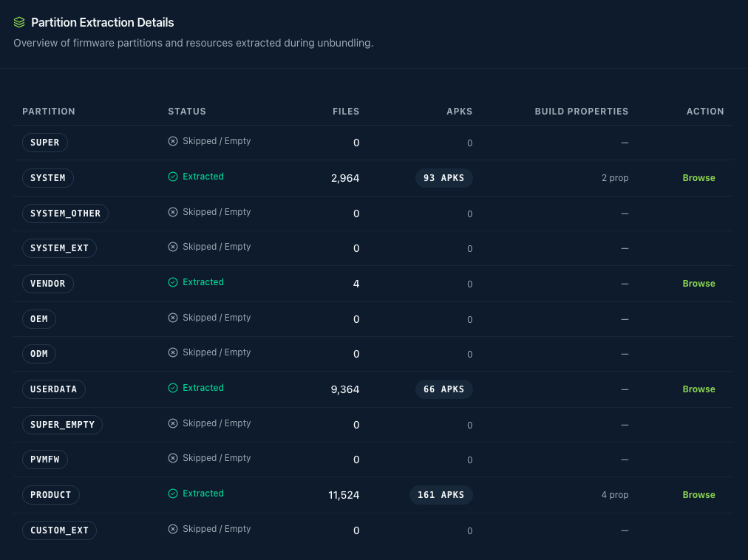The height and width of the screenshot is (560, 748).
Task: Select the SUPER partition tag
Action: [x=45, y=143]
